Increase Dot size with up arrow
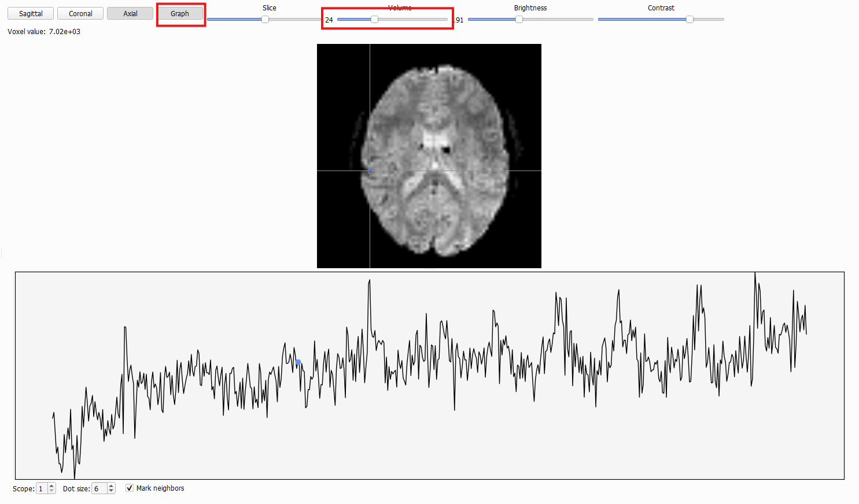Screen dimensions: 859x504 coord(111,486)
